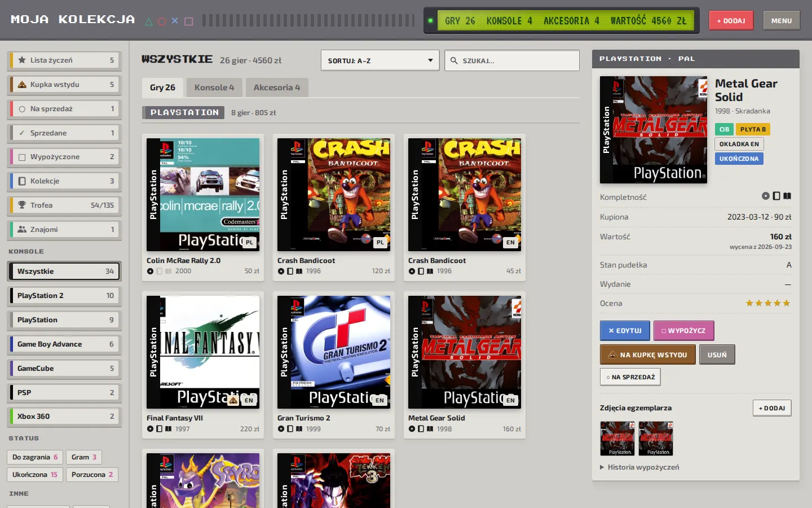Open first photo thumbnail in Zdjęcia egzemplarza

coord(617,439)
